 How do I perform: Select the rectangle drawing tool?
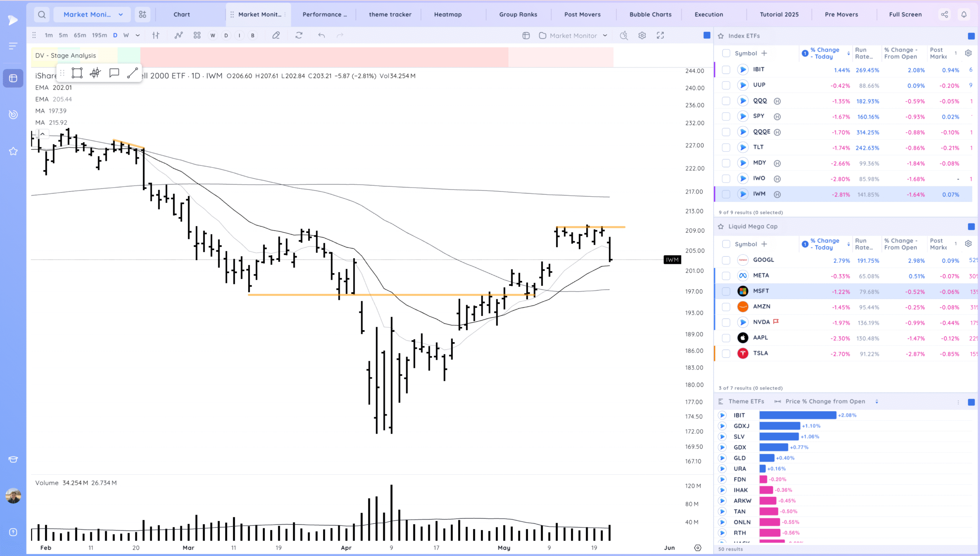pyautogui.click(x=77, y=73)
